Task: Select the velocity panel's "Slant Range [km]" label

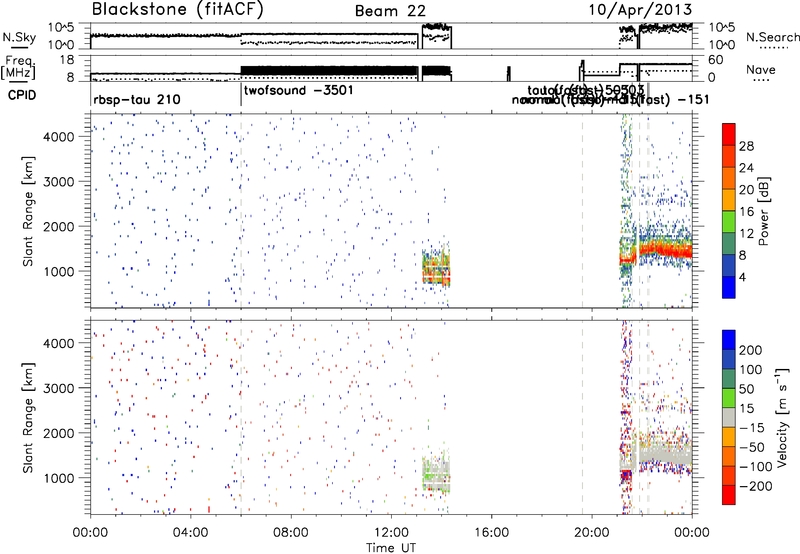Action: tap(28, 418)
